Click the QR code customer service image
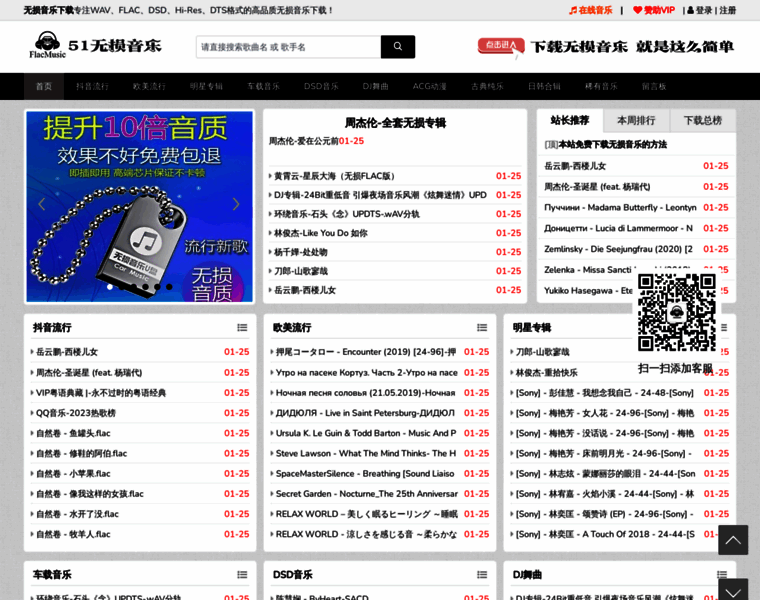 point(677,313)
